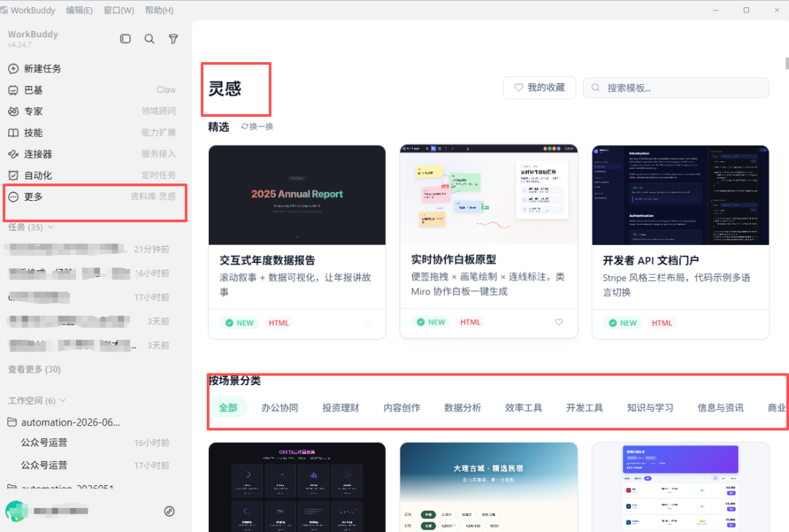Click the 专家 owl icon
Screen dimensions: 789x532
(14, 111)
